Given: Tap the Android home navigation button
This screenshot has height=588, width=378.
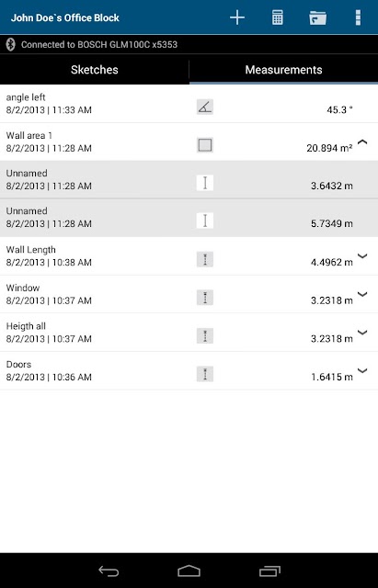Looking at the screenshot, I should click(x=189, y=571).
